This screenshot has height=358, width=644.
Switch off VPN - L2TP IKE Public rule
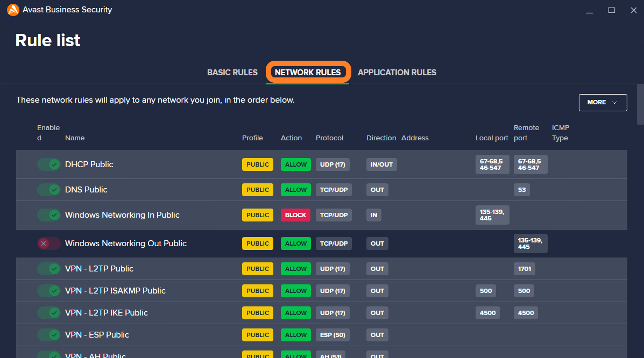48,313
